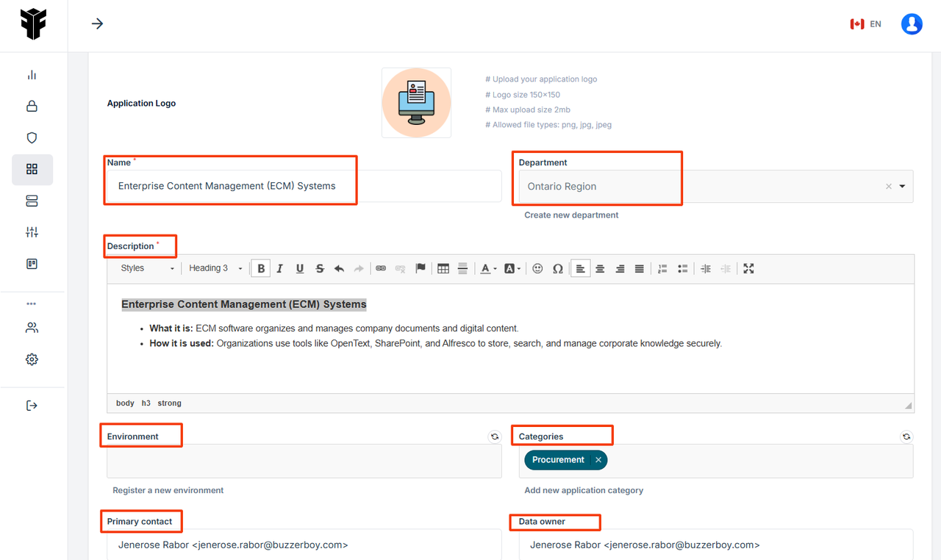Click the Name input field
The width and height of the screenshot is (941, 560).
coord(304,187)
